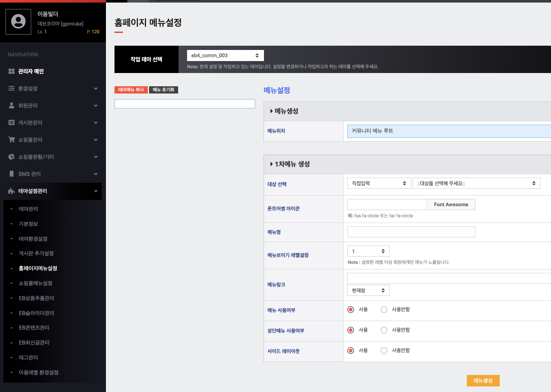Open the 테마관리 submenu item

pos(28,209)
